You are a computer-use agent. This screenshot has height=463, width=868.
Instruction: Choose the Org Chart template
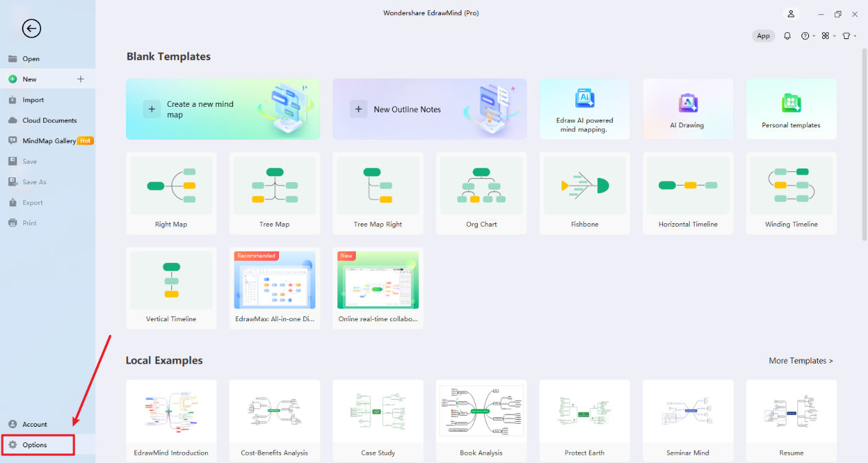(x=481, y=193)
